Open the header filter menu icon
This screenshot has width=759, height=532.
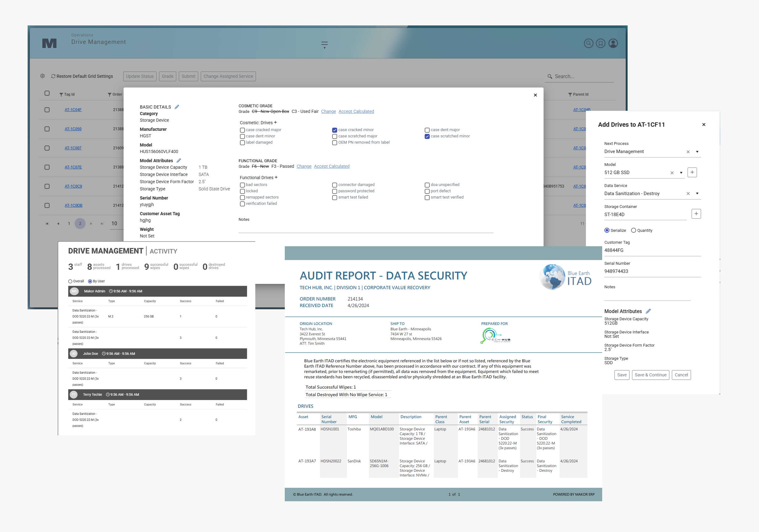[324, 45]
